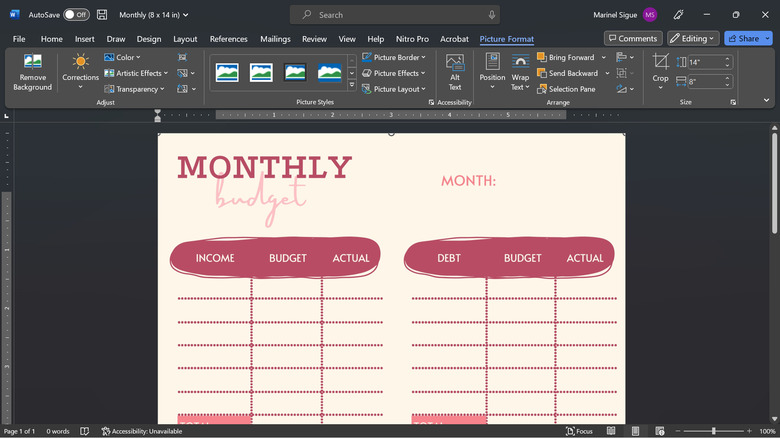Switch to the Insert tab
Viewport: 780px width, 438px height.
85,39
